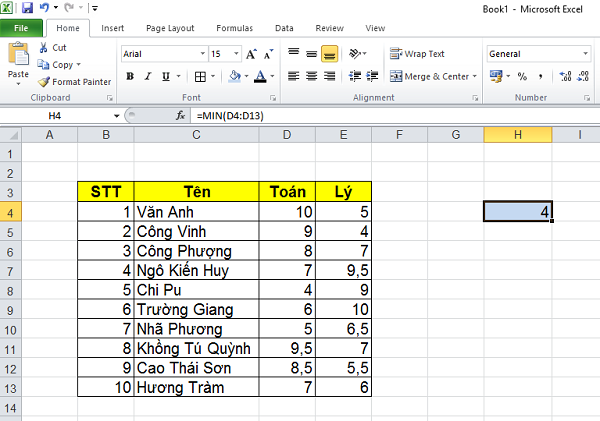Toggle Wrap Text for the cell
The width and height of the screenshot is (600, 421).
click(418, 54)
